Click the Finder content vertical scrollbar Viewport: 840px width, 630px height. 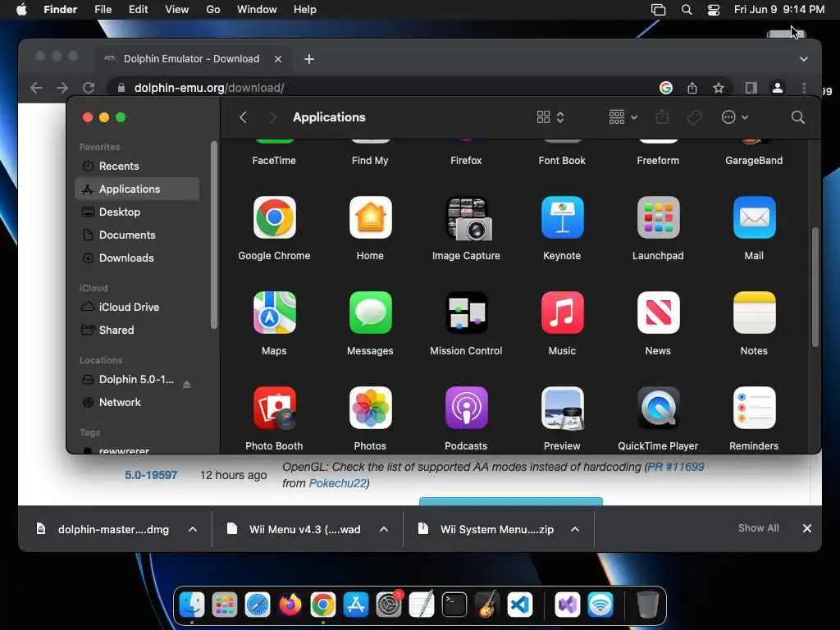[x=815, y=287]
